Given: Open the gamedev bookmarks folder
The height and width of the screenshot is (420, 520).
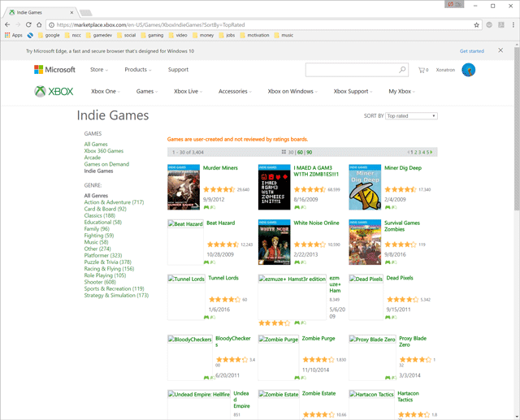Looking at the screenshot, I should 99,35.
